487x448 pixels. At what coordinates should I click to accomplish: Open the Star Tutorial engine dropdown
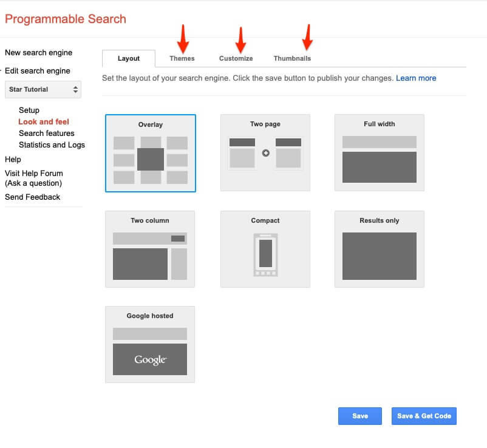click(43, 89)
